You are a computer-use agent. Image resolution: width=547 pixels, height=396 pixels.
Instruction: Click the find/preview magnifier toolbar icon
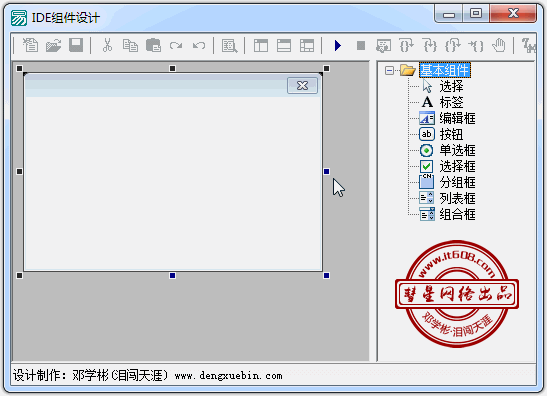(x=229, y=45)
